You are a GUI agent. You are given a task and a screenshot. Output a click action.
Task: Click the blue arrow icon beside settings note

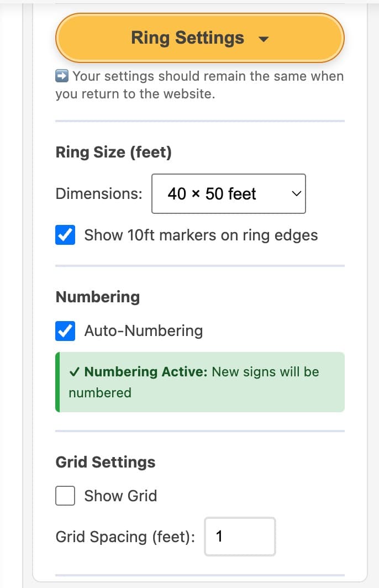62,76
